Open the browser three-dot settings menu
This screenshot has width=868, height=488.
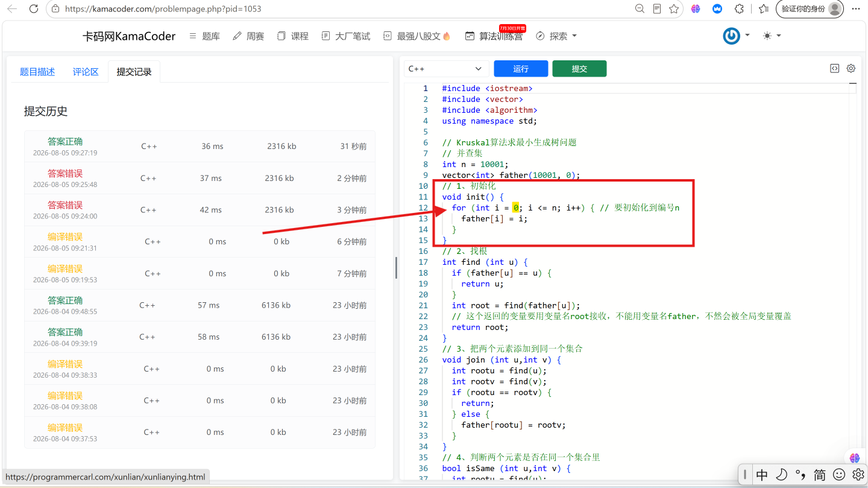pos(855,9)
